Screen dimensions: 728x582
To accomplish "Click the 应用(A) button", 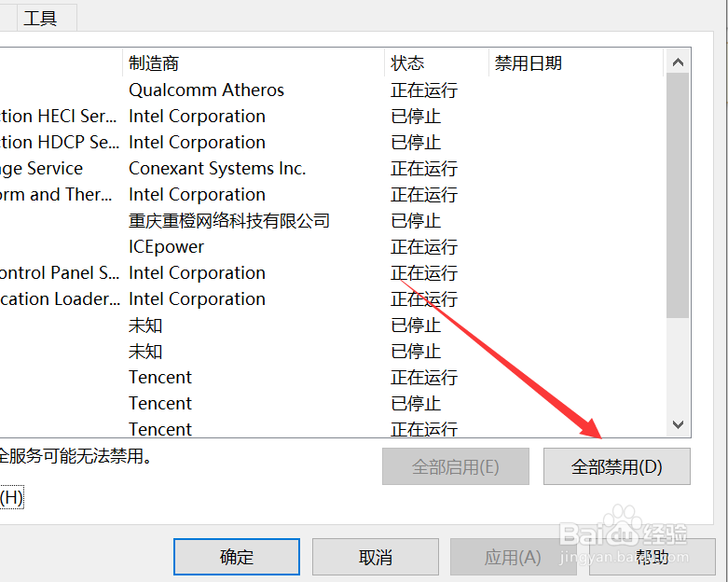I will click(x=513, y=557).
